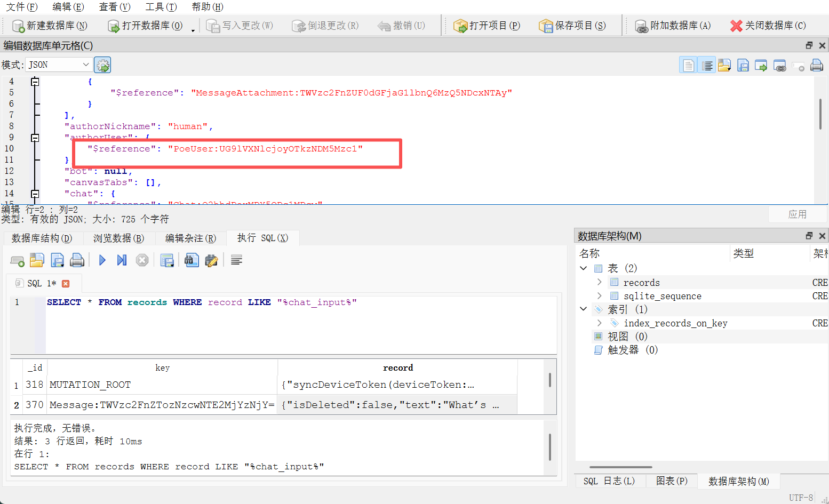
Task: Open the 工具 (Tools) menu
Action: pyautogui.click(x=161, y=7)
